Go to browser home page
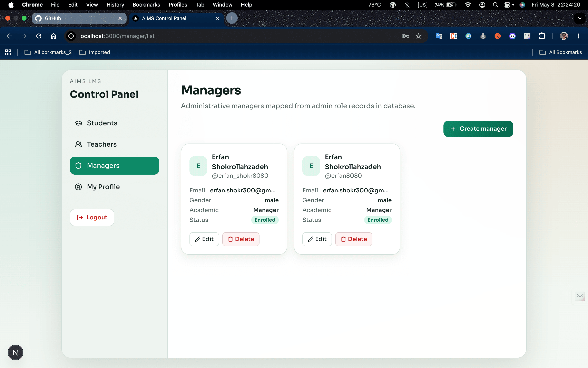This screenshot has height=368, width=588. coord(53,36)
